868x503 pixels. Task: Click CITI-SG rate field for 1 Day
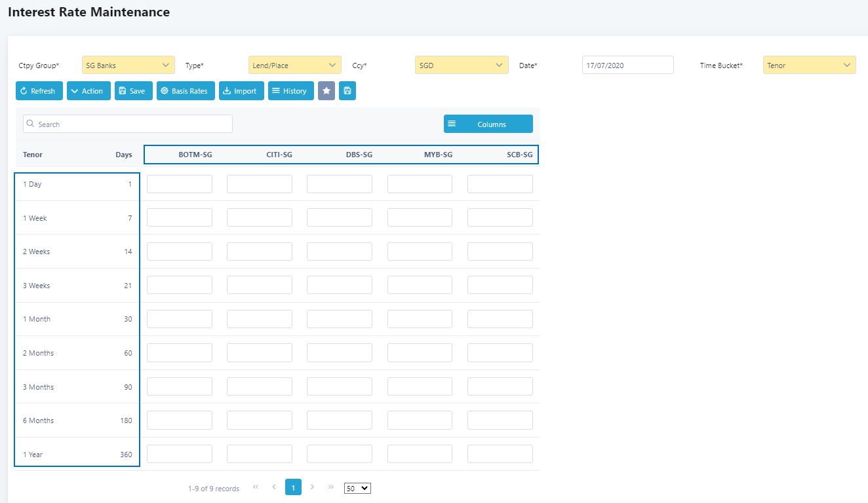[260, 184]
